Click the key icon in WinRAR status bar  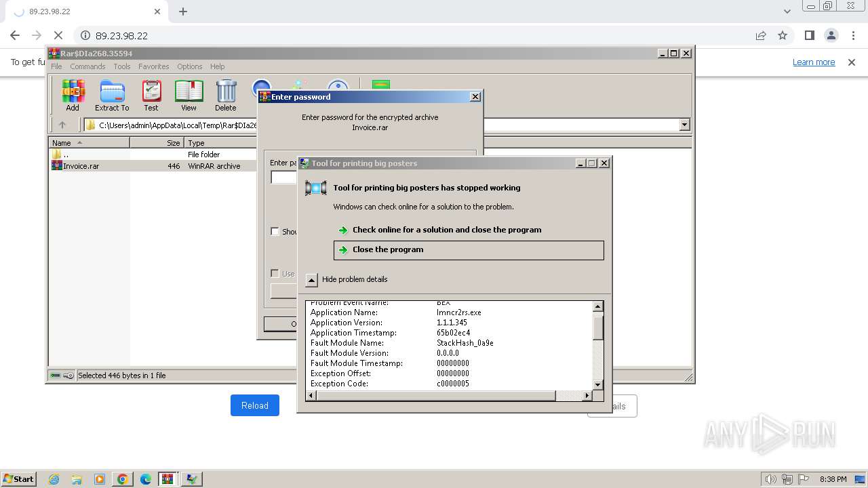pyautogui.click(x=68, y=375)
